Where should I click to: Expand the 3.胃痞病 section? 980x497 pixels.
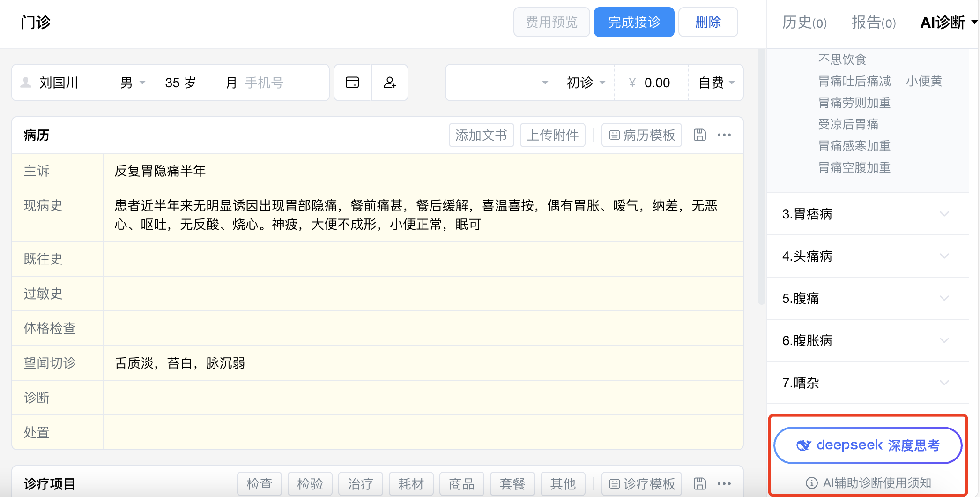pos(944,214)
